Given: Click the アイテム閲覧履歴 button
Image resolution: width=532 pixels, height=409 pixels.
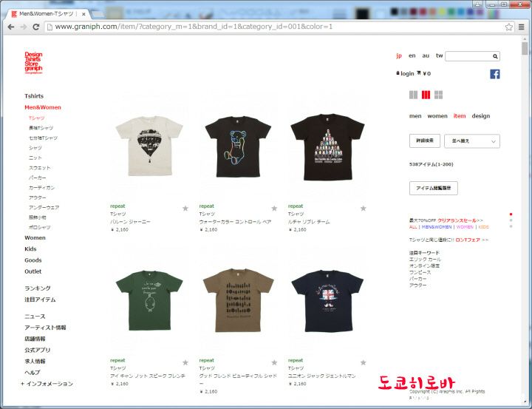Looking at the screenshot, I should coord(434,188).
